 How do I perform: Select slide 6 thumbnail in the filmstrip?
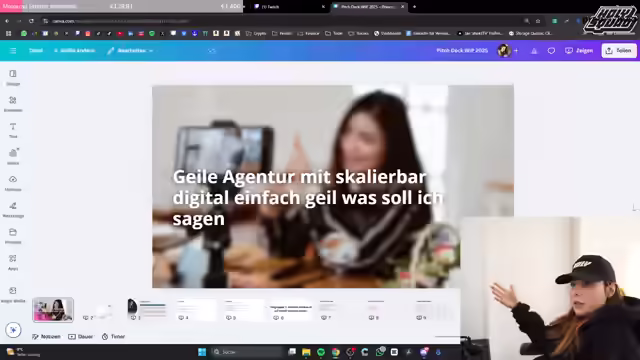click(291, 311)
